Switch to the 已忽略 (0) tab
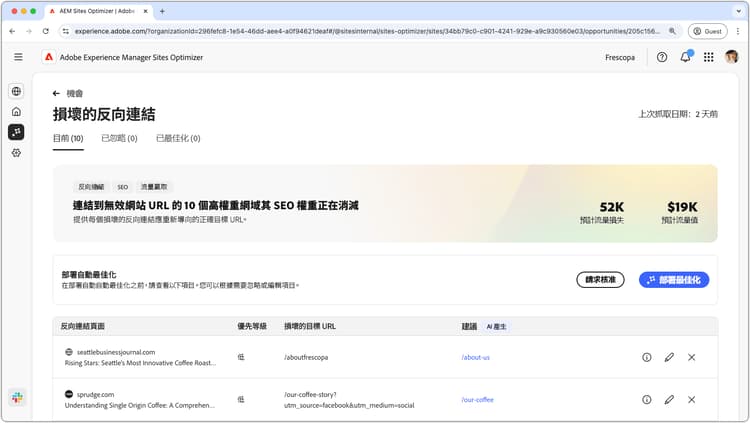Viewport: 750px width, 423px height. tap(119, 138)
